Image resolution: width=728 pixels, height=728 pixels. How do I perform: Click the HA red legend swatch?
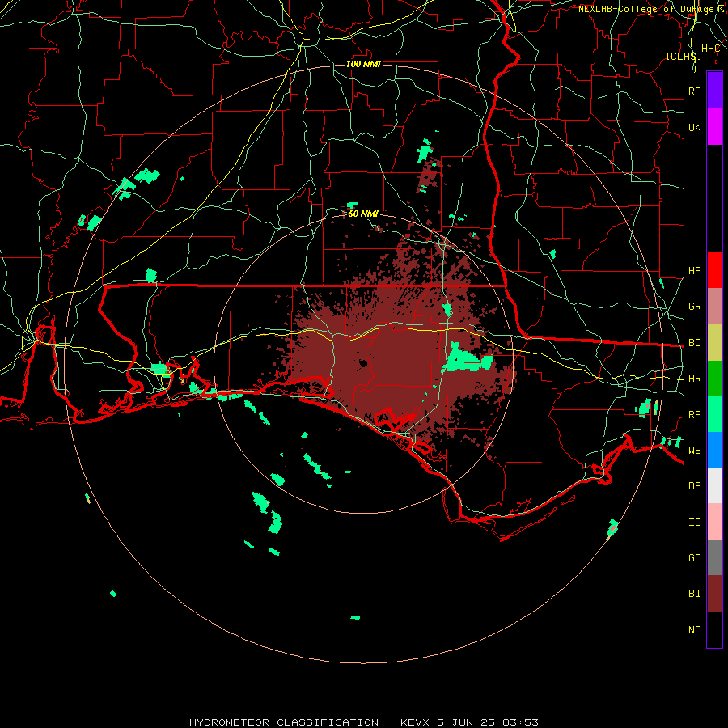(x=714, y=270)
